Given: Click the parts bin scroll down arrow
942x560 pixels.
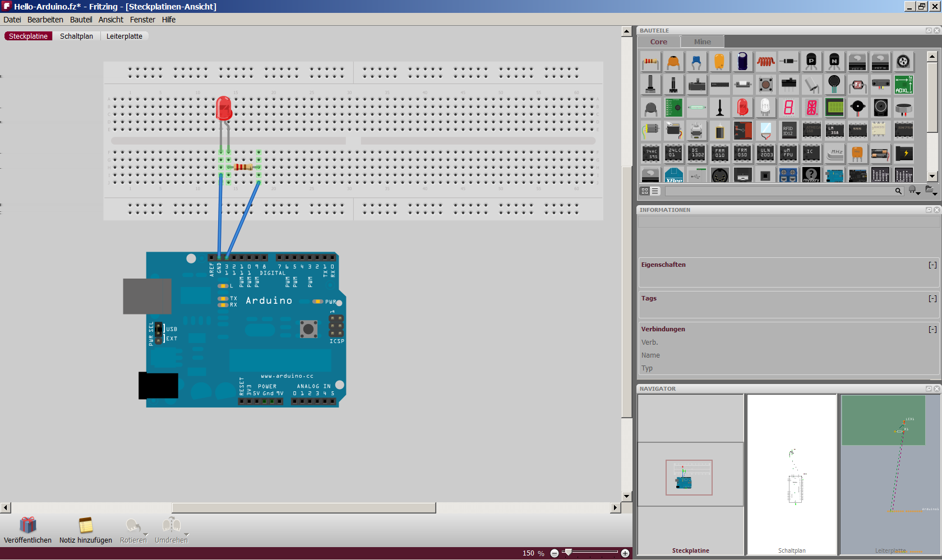Looking at the screenshot, I should (932, 177).
